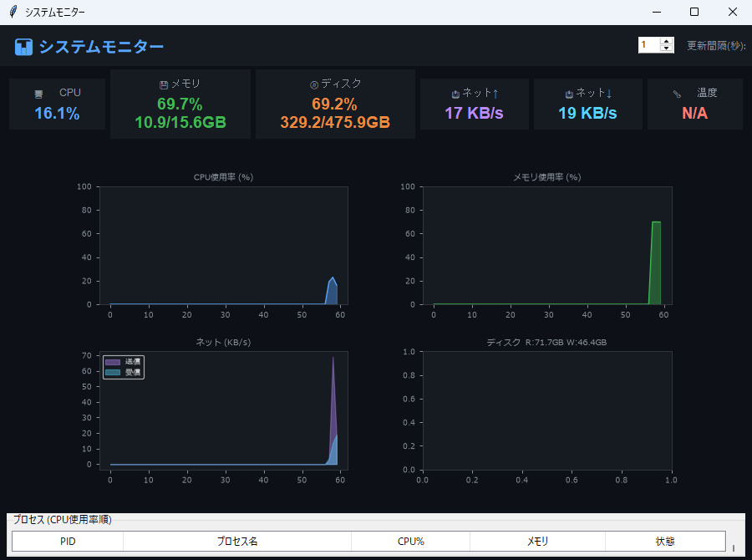Viewport: 752px width, 560px height.
Task: Click the feather icon in title bar
Action: tap(13, 12)
